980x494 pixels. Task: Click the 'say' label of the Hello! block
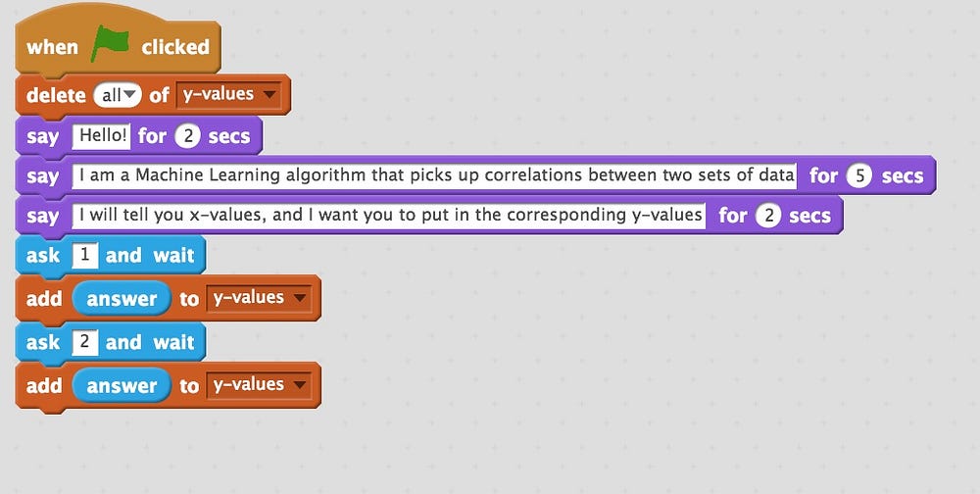(42, 136)
